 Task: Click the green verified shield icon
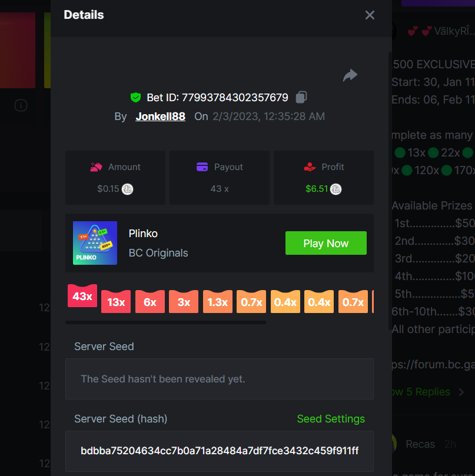point(136,97)
